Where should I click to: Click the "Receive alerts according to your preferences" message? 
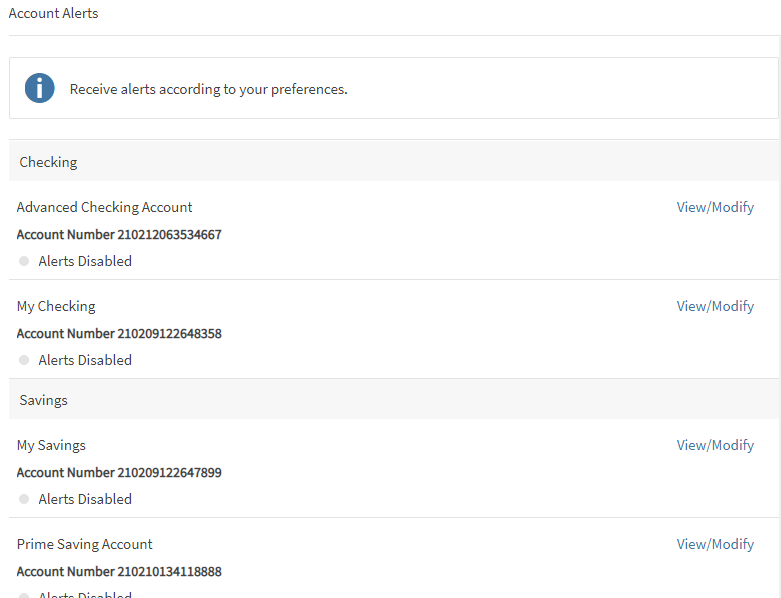[x=208, y=89]
